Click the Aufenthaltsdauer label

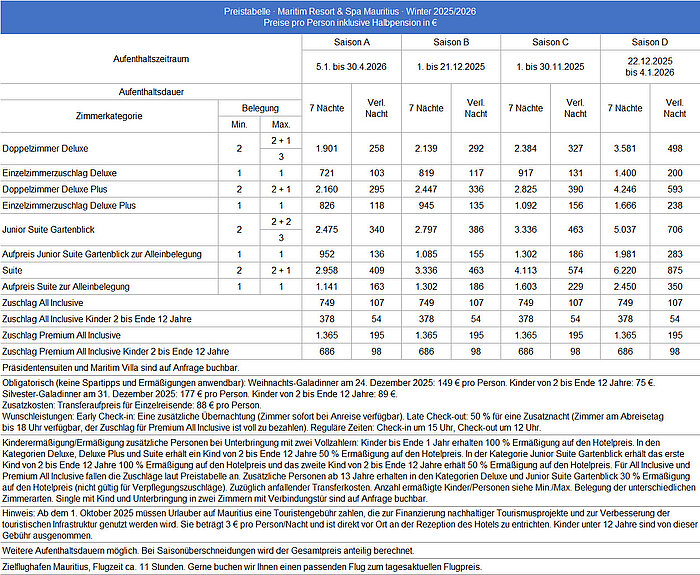coord(151,92)
